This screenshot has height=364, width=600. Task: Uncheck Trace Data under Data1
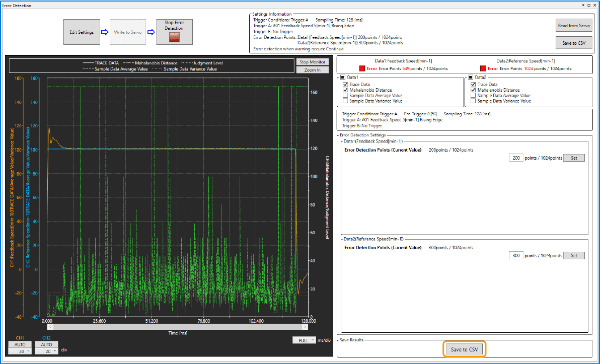coord(345,85)
